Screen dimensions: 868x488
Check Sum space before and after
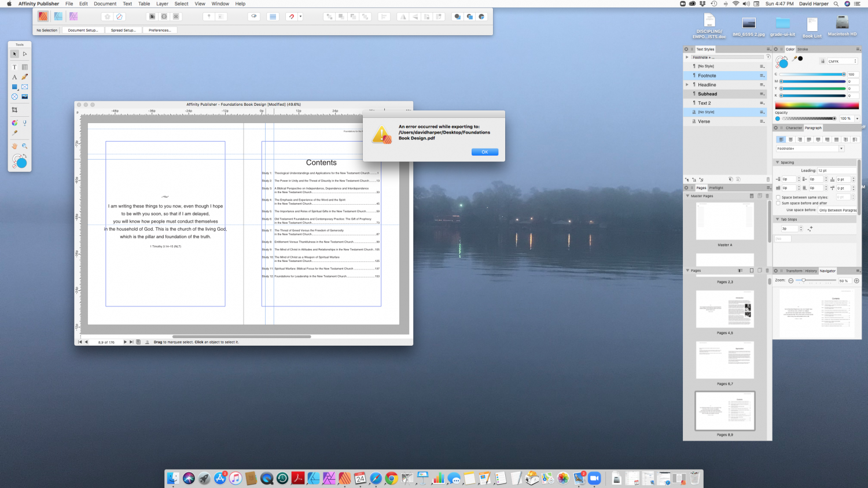(778, 203)
